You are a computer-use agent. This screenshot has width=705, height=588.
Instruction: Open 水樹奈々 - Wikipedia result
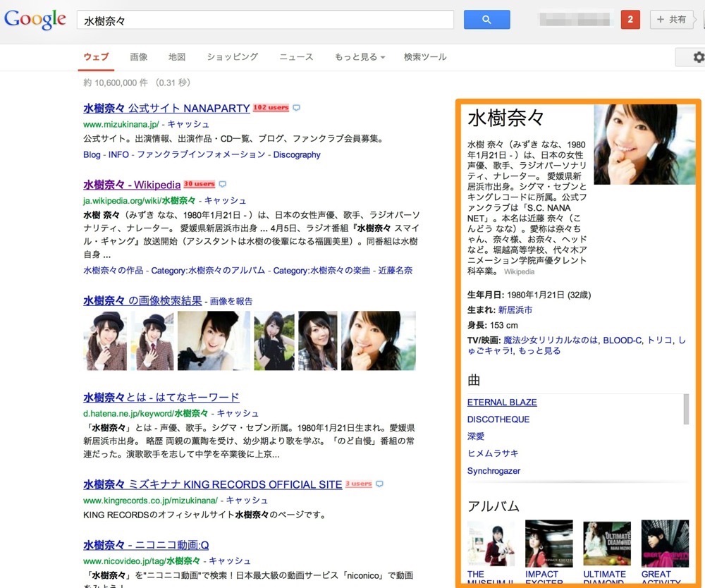pyautogui.click(x=132, y=185)
